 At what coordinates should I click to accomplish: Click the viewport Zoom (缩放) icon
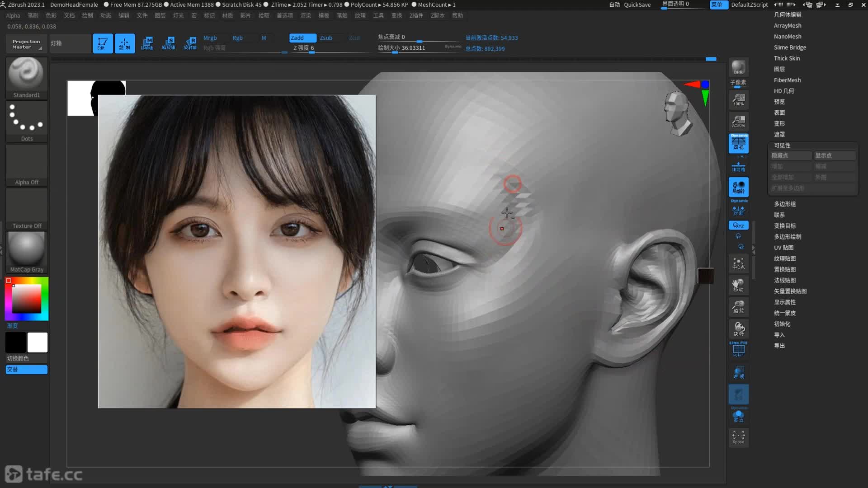click(738, 307)
